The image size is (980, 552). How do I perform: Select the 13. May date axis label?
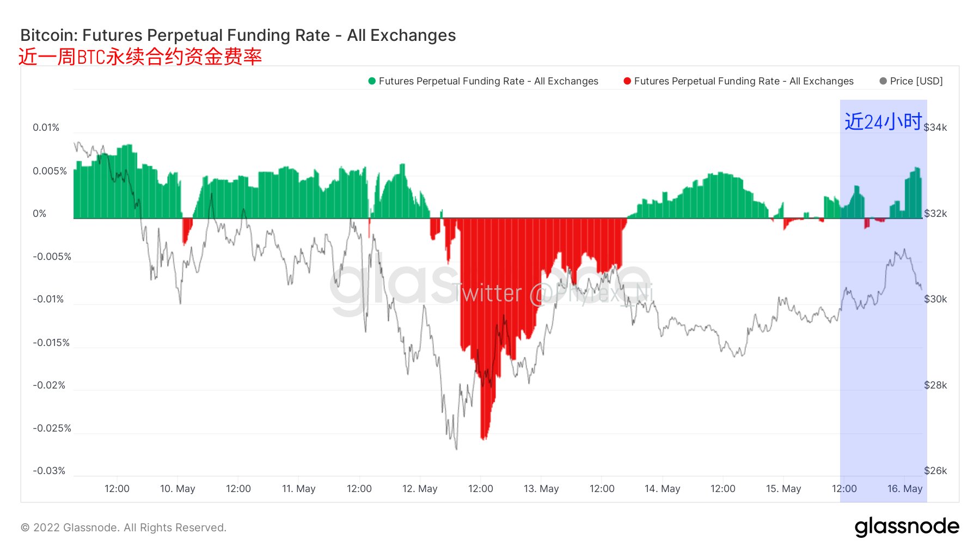[541, 489]
